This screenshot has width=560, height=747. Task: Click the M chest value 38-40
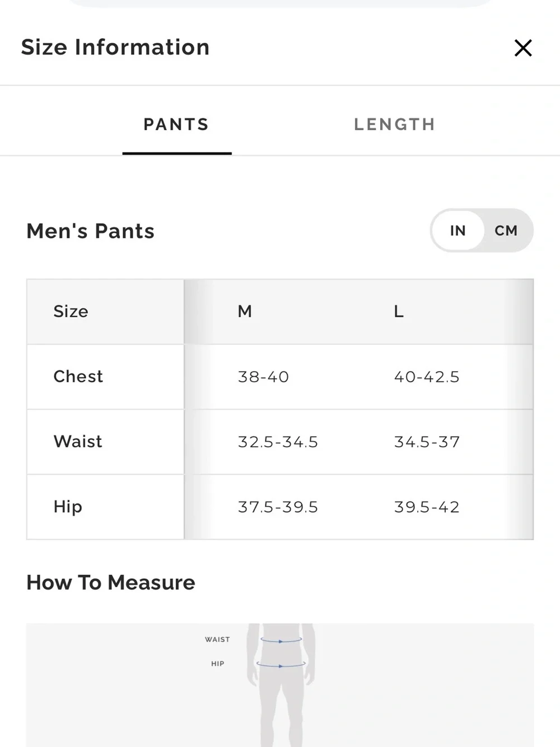coord(263,377)
